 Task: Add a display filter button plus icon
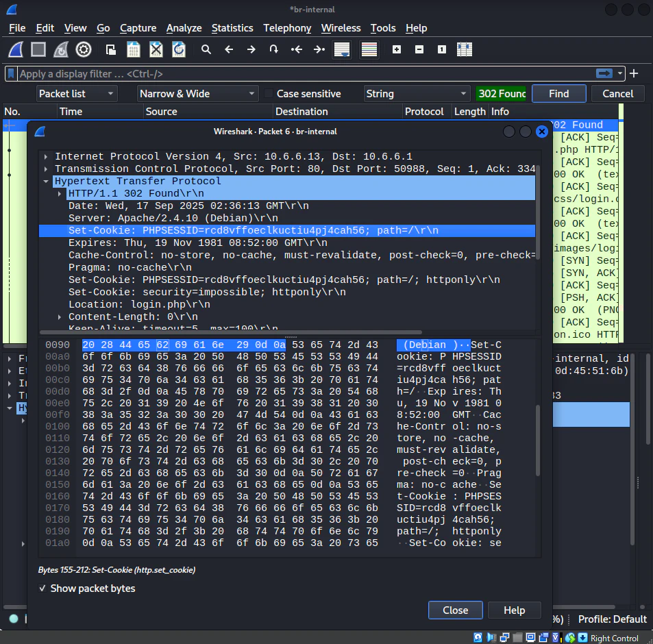click(634, 73)
